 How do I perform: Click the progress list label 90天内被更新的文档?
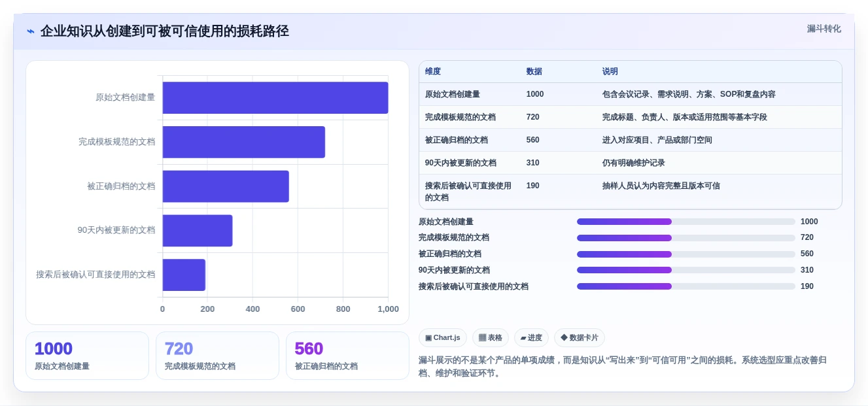pos(454,270)
